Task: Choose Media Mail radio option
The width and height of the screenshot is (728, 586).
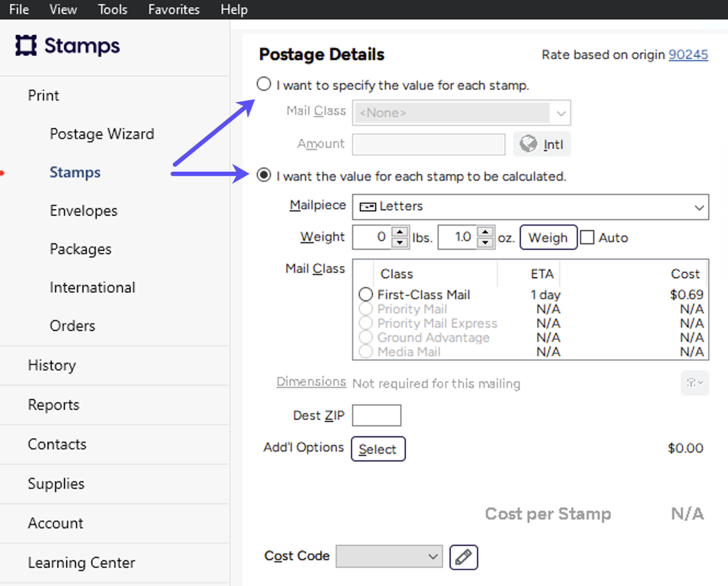Action: pos(366,352)
